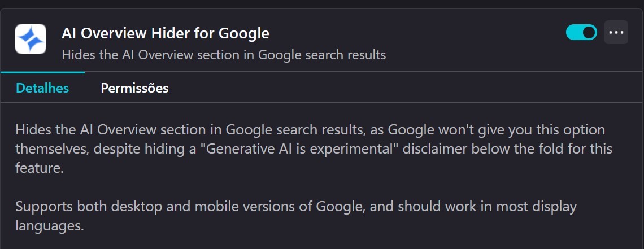Click the subtitle under the extension name
The width and height of the screenshot is (644, 249).
(223, 55)
